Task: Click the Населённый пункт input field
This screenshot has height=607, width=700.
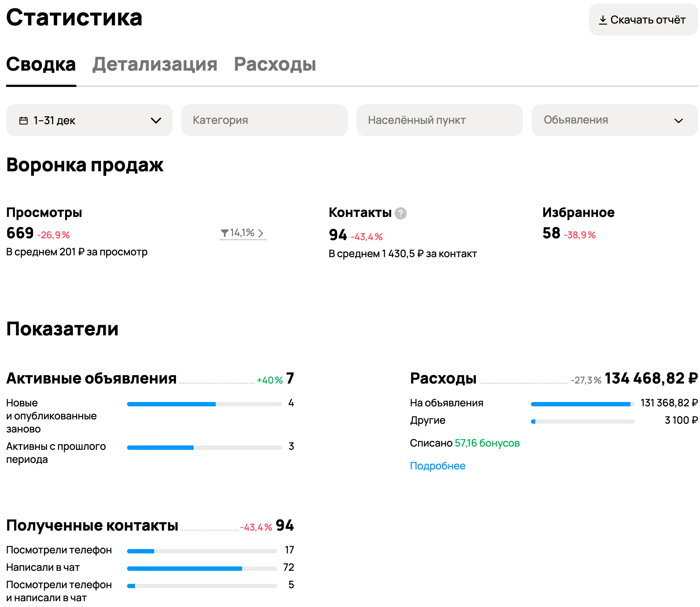Action: (x=439, y=120)
